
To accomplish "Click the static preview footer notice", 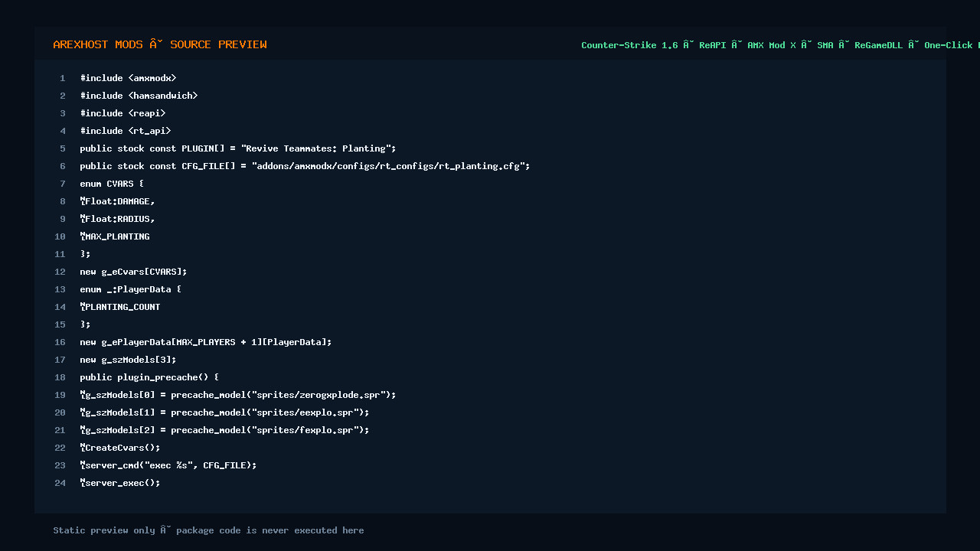I will (x=208, y=530).
